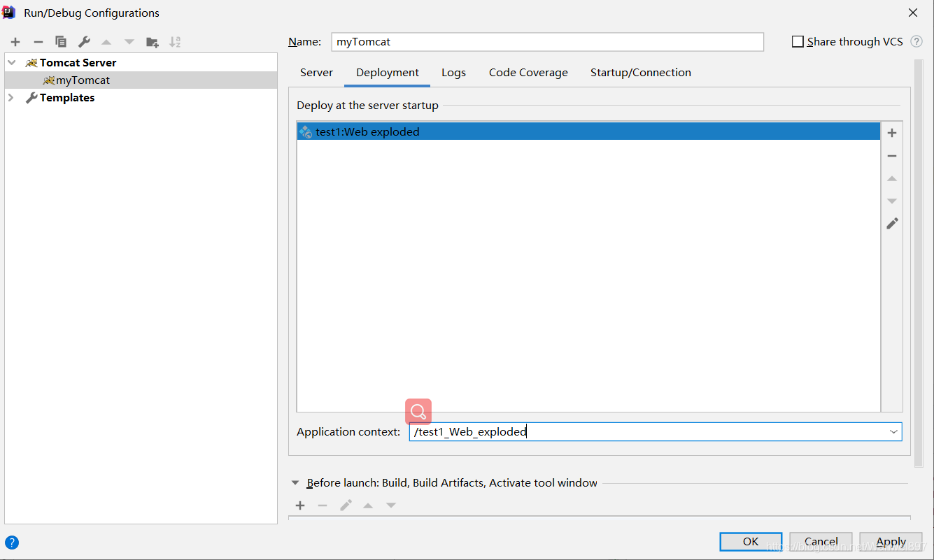This screenshot has height=560, width=934.
Task: Add a before launch task
Action: coord(300,505)
